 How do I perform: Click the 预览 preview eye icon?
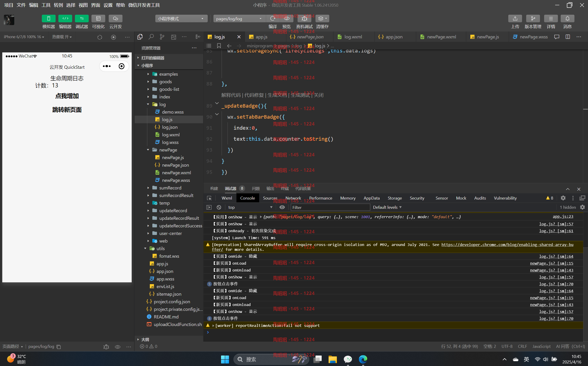coord(287,18)
